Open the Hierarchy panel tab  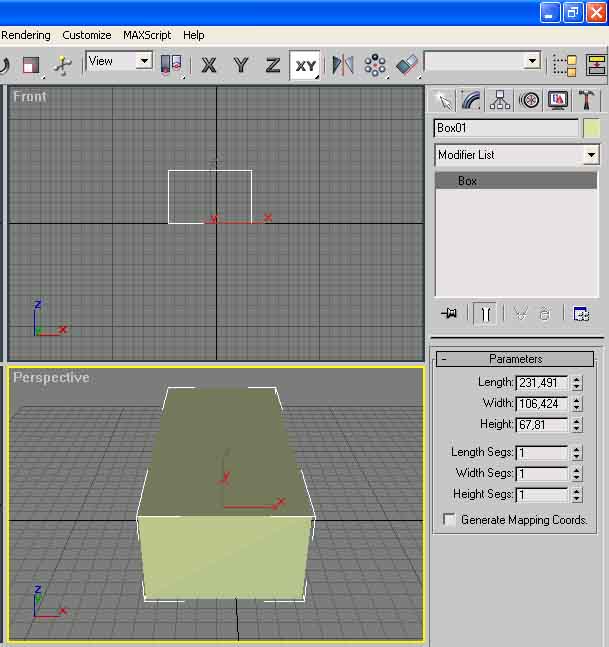[500, 100]
